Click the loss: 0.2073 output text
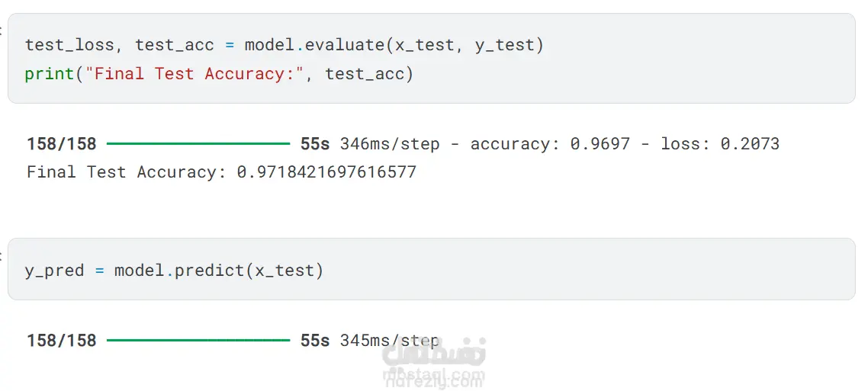The image size is (868, 391). click(719, 144)
